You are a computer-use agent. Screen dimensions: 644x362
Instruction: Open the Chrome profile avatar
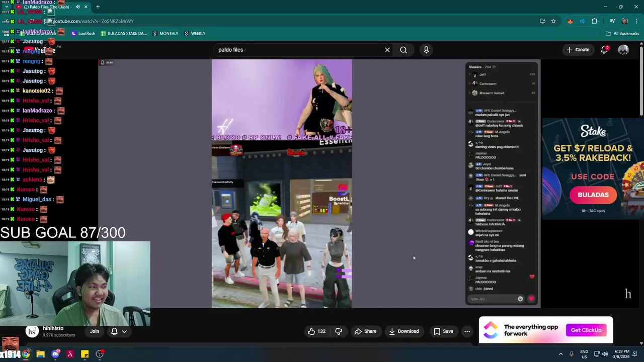[x=624, y=21]
